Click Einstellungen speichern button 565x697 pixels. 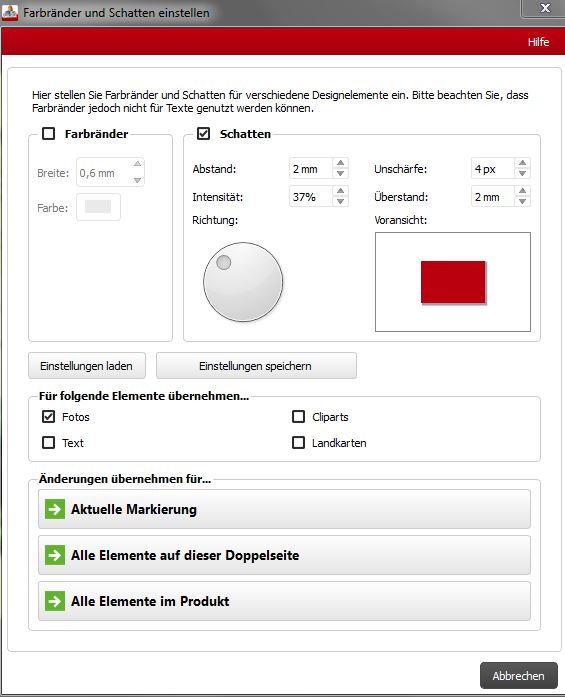coord(256,366)
